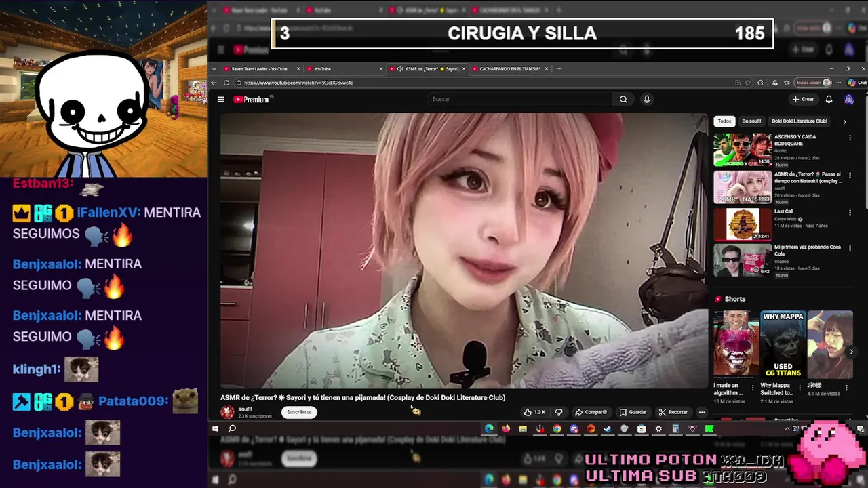Open a new browser tab

point(559,68)
